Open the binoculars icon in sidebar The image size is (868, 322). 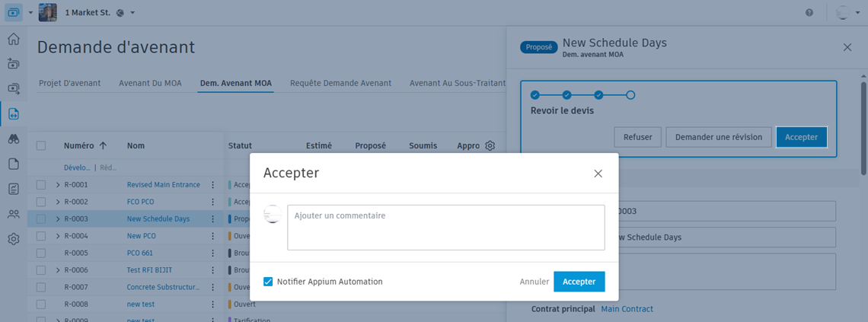pos(13,139)
